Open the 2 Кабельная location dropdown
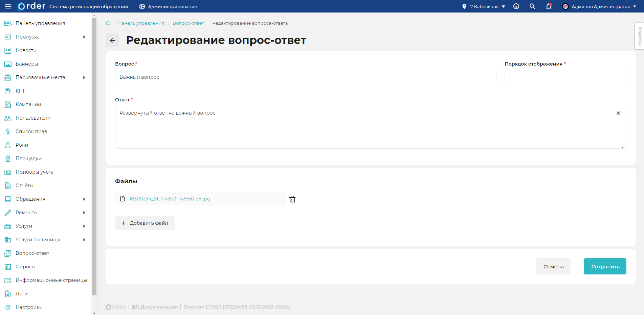Viewport: 644px width, 315px height. click(484, 6)
